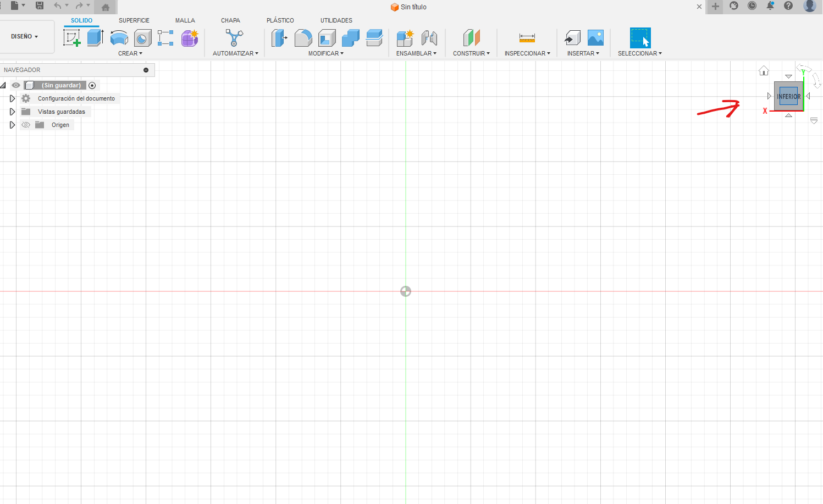Click the home icon beside the ViewCube
This screenshot has height=504, width=823.
tap(764, 70)
